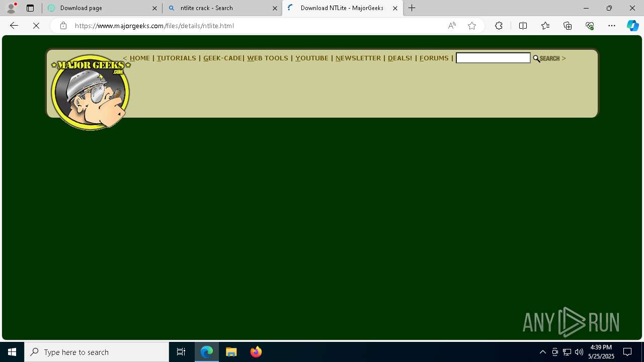Screen dimensions: 644x362
Task: Focus the MajorGeeks search field
Action: click(x=493, y=58)
